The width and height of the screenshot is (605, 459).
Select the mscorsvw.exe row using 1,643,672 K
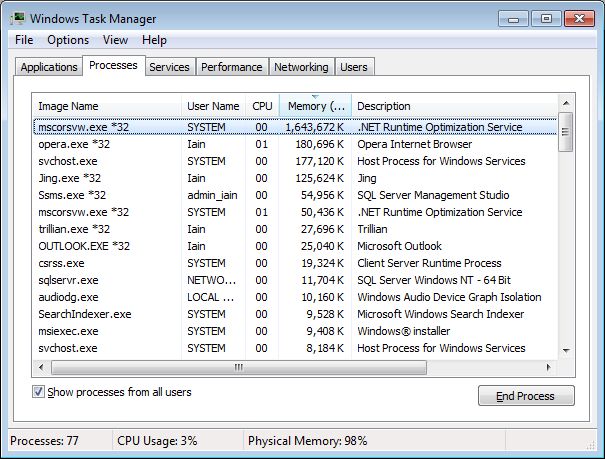(296, 127)
